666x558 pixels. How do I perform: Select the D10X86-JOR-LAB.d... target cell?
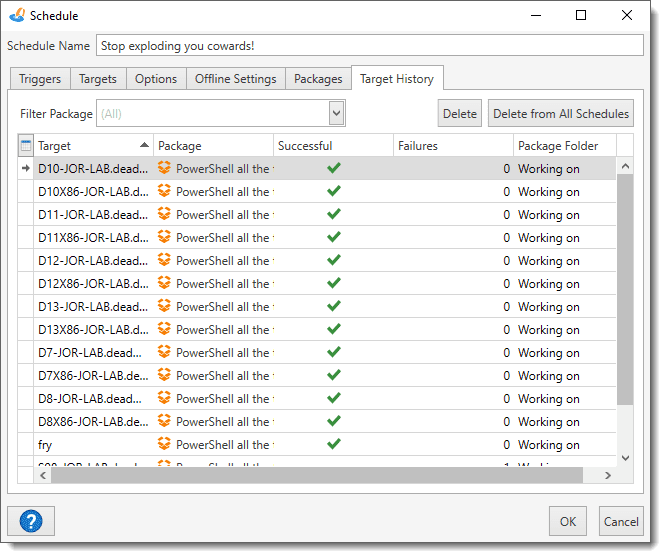pos(93,192)
